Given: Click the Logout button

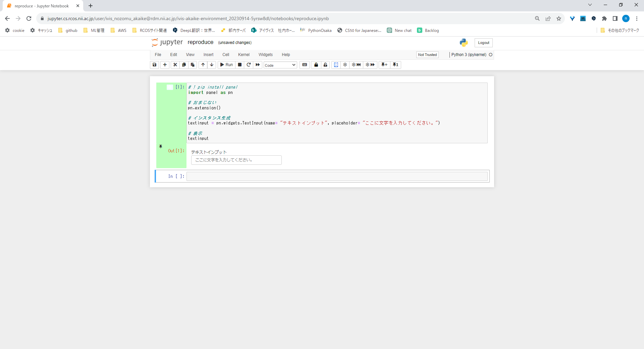Looking at the screenshot, I should tap(483, 43).
